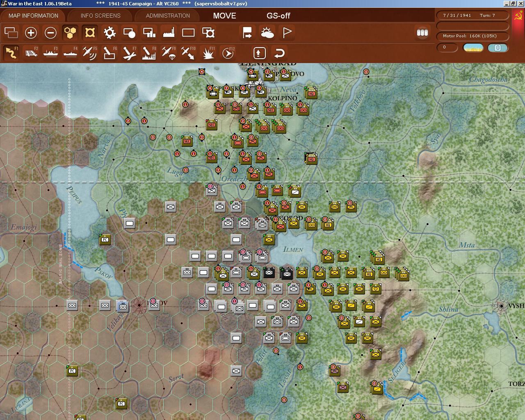Viewport: 525px width, 420px height.
Task: Show battle sites with the F11 icon
Action: click(208, 53)
